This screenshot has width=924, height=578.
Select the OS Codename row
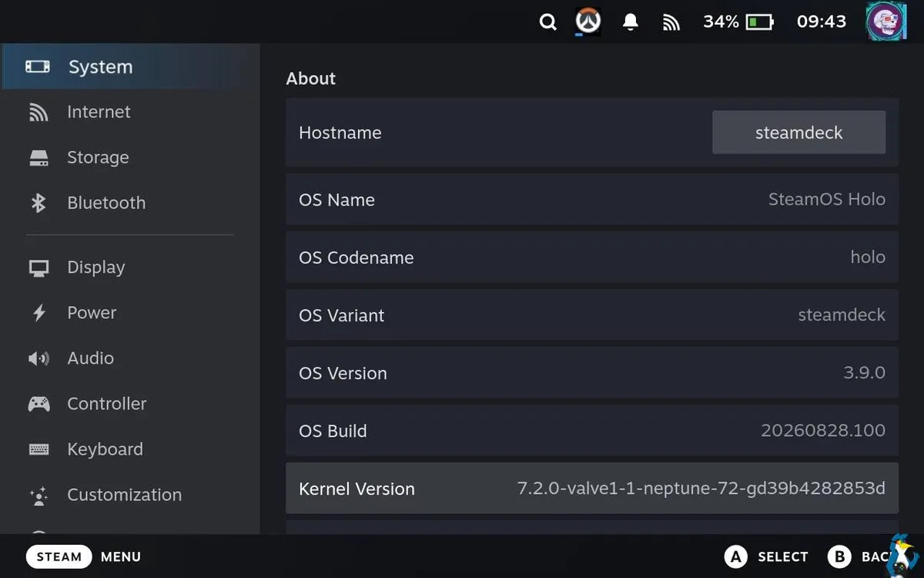coord(592,257)
